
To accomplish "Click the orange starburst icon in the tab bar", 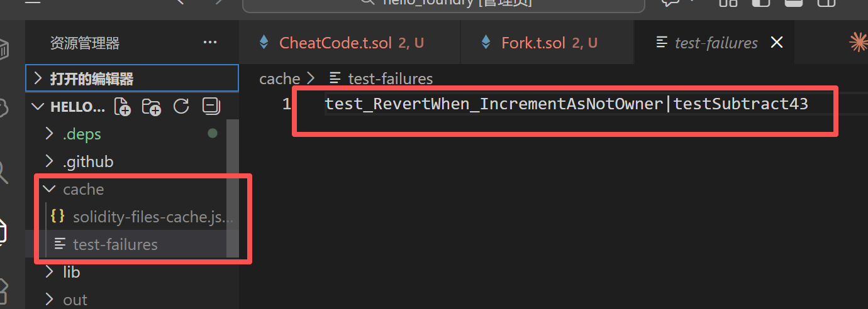I will click(x=859, y=42).
